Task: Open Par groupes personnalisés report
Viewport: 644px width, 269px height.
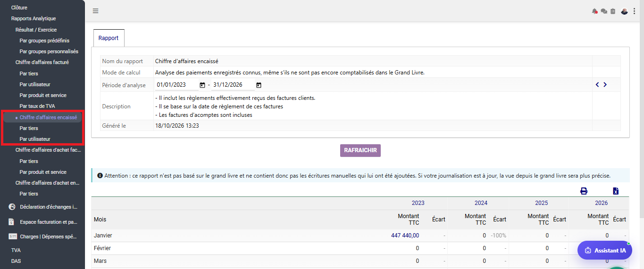Action: pyautogui.click(x=49, y=51)
